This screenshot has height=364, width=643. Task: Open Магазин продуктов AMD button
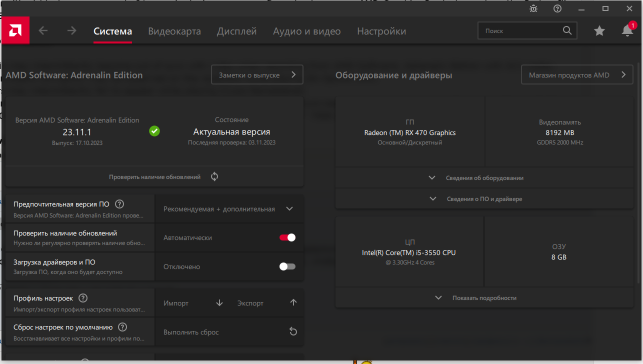pyautogui.click(x=577, y=74)
